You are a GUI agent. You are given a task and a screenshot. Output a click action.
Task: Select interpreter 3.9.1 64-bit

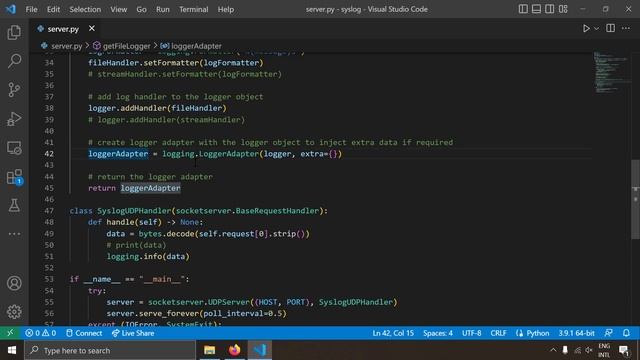click(x=576, y=333)
